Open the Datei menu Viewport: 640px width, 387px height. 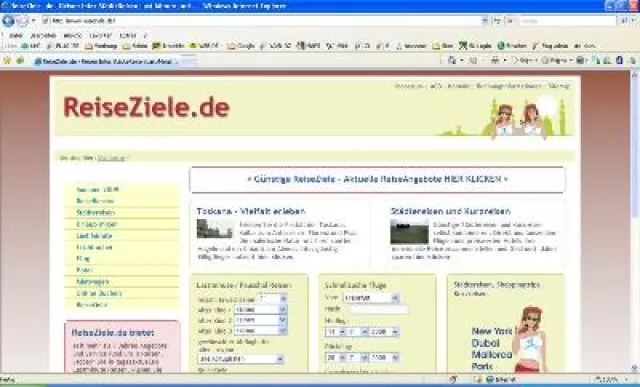(16, 36)
